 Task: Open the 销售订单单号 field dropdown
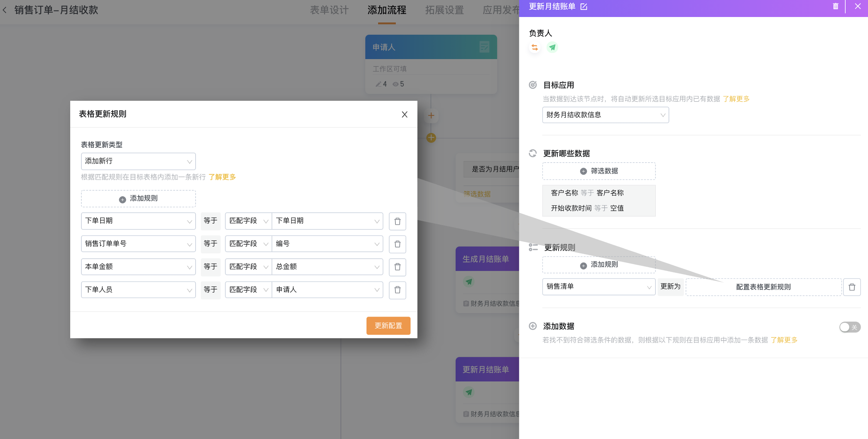tap(138, 244)
